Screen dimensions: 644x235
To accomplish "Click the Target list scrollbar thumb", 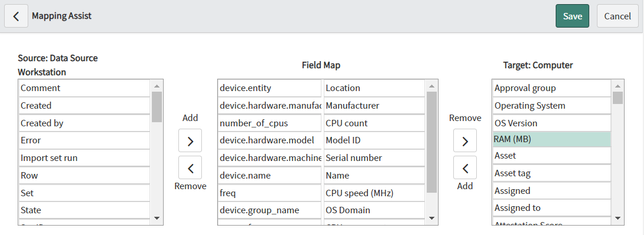I will 618,98.
